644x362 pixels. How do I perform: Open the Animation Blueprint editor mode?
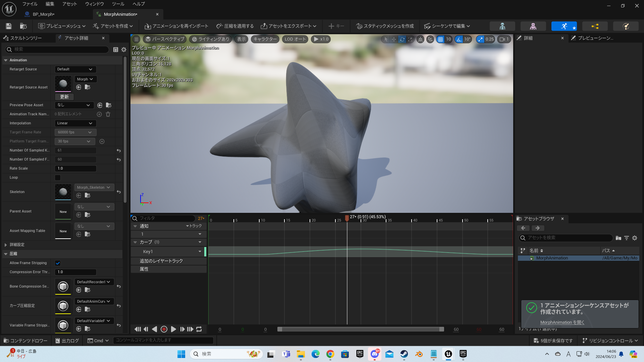click(595, 26)
